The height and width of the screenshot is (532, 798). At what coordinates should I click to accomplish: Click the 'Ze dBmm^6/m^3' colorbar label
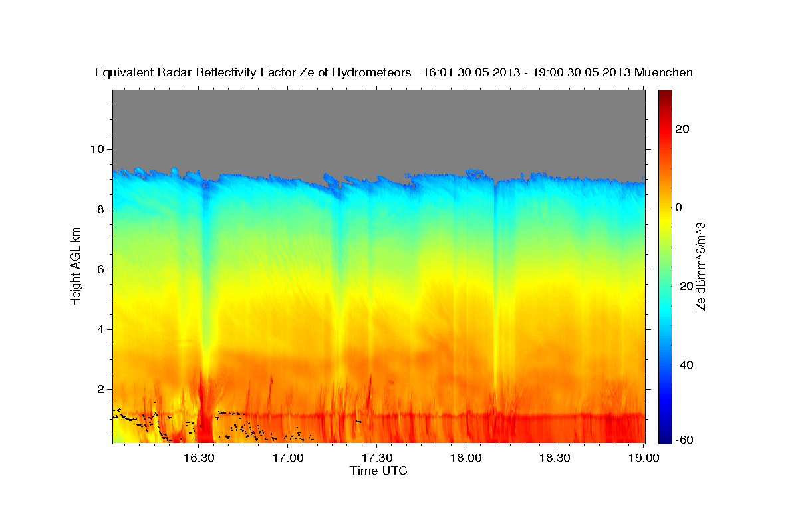700,265
